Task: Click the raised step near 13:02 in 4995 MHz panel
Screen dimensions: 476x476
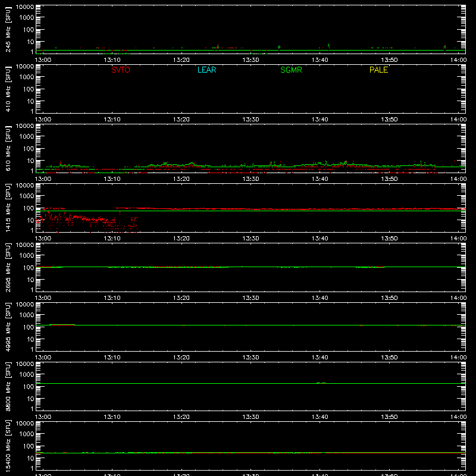Action: (62, 324)
